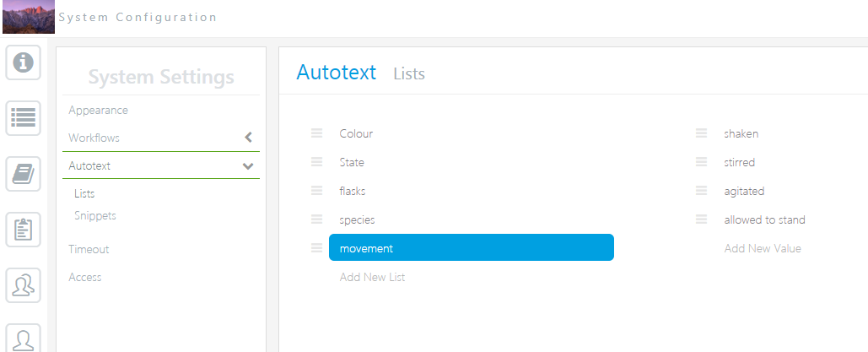
Task: Click drag handle next to shaken value
Action: tap(701, 133)
